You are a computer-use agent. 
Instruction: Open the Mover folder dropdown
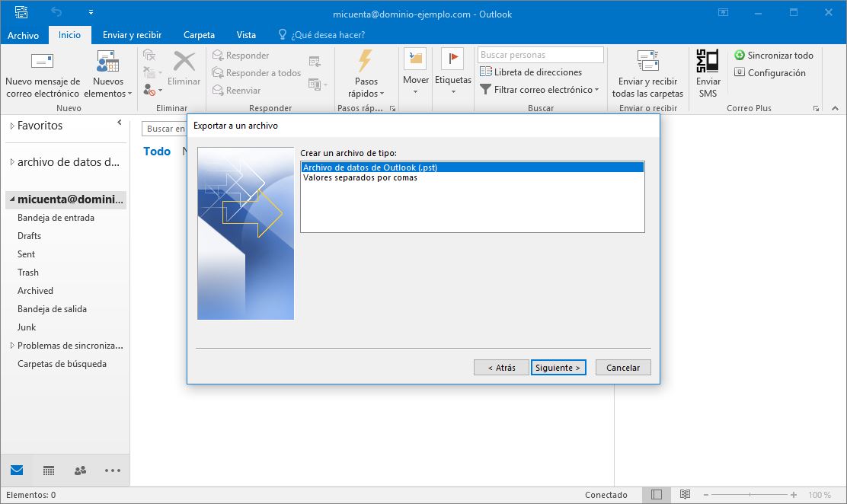tap(415, 72)
